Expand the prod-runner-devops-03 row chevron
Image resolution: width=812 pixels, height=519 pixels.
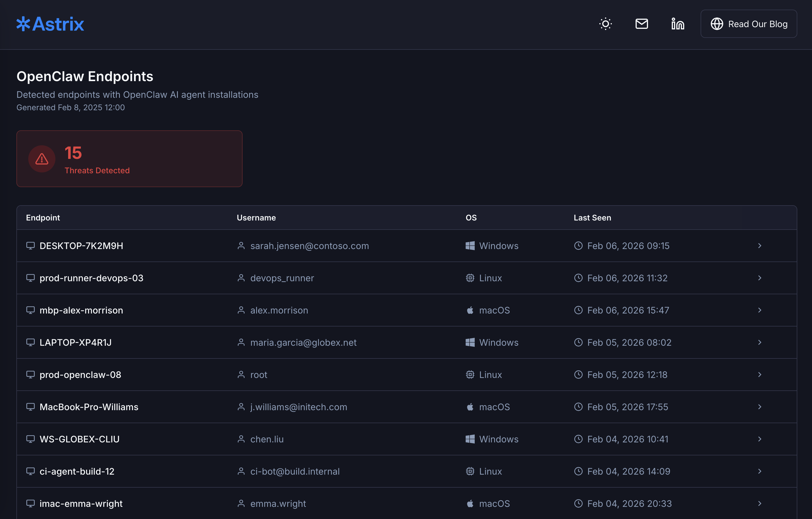tap(760, 278)
